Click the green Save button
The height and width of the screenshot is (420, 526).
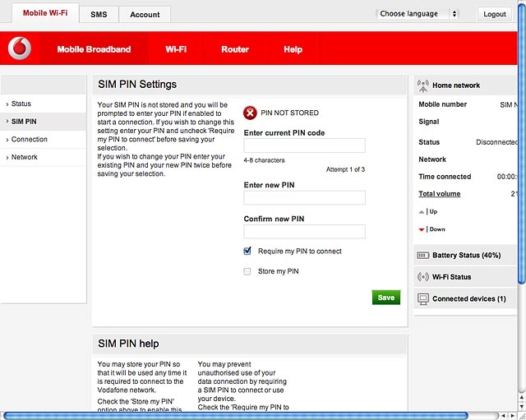coord(386,298)
